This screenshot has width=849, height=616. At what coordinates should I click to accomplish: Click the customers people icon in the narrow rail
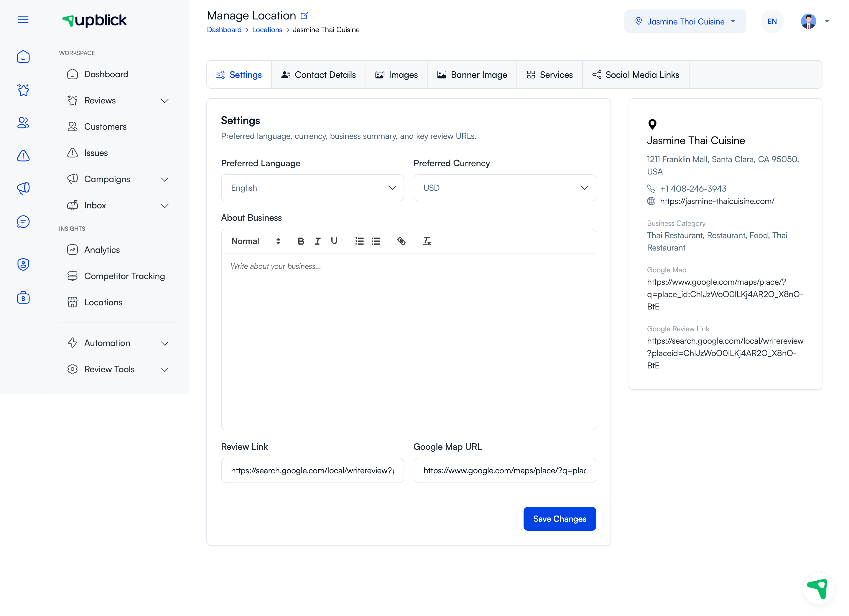[x=23, y=123]
